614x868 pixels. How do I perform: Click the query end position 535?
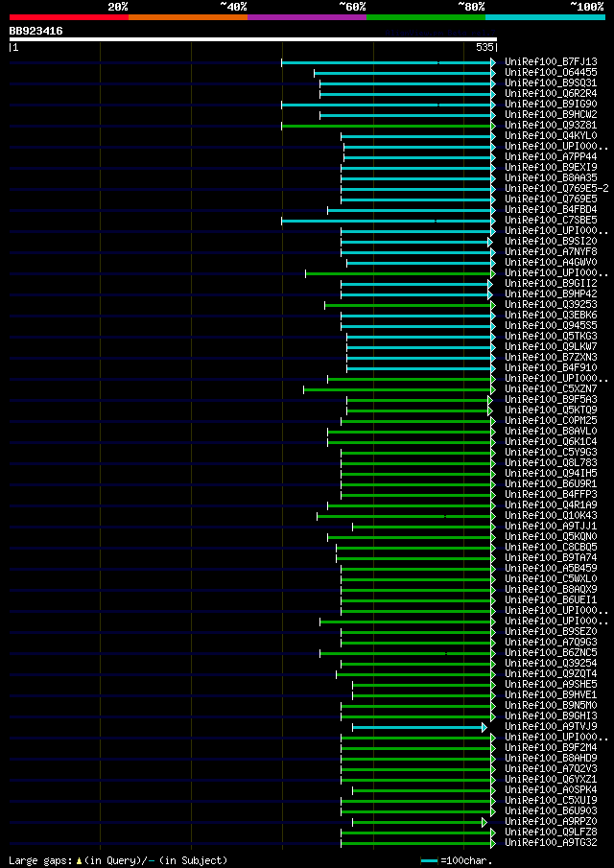click(x=484, y=48)
